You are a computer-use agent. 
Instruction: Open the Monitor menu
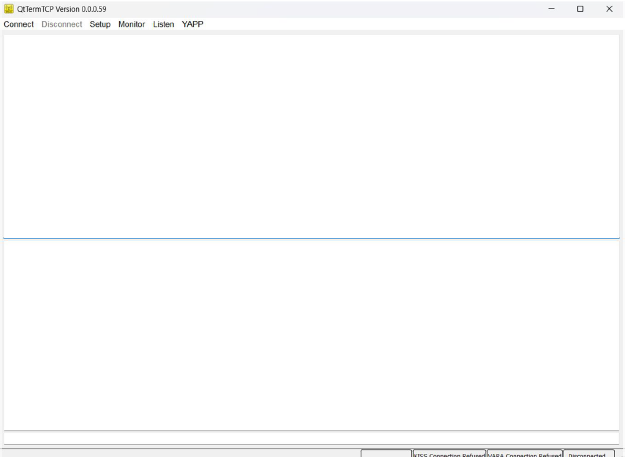[131, 24]
